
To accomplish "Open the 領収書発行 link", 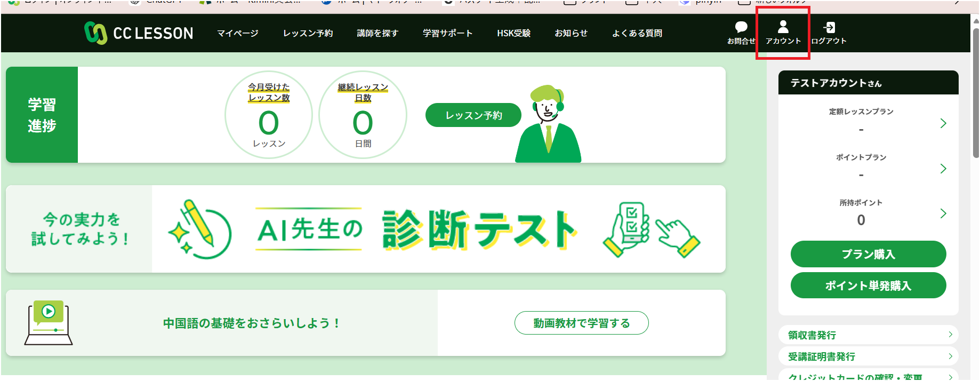I will [x=868, y=335].
